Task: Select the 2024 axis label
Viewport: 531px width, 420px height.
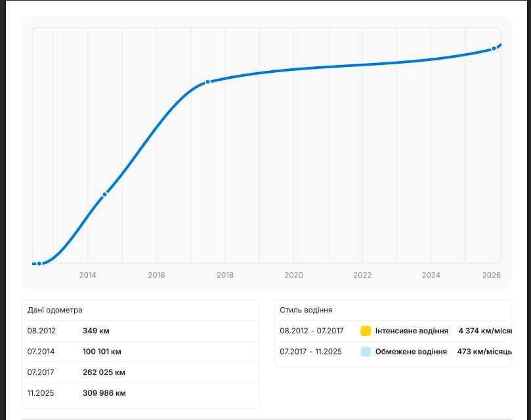Action: click(x=431, y=275)
